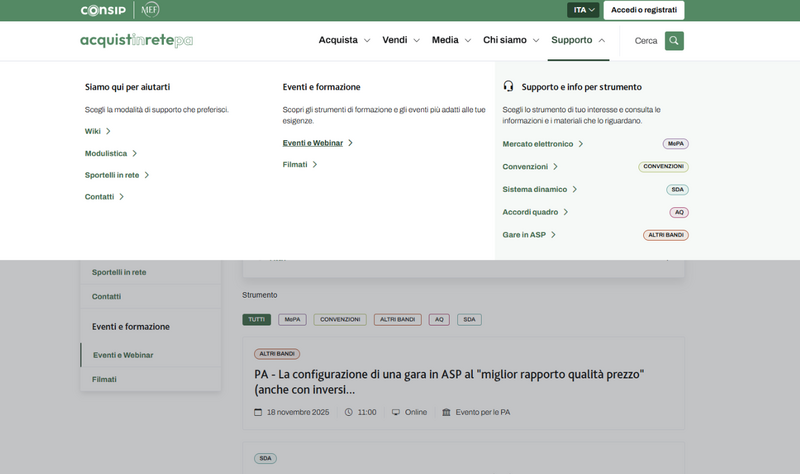The height and width of the screenshot is (474, 800).
Task: Open the Chi siamo menu
Action: pyautogui.click(x=511, y=41)
